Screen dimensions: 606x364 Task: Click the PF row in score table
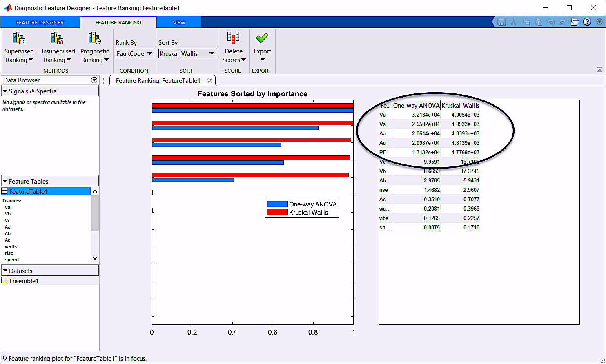pyautogui.click(x=429, y=152)
